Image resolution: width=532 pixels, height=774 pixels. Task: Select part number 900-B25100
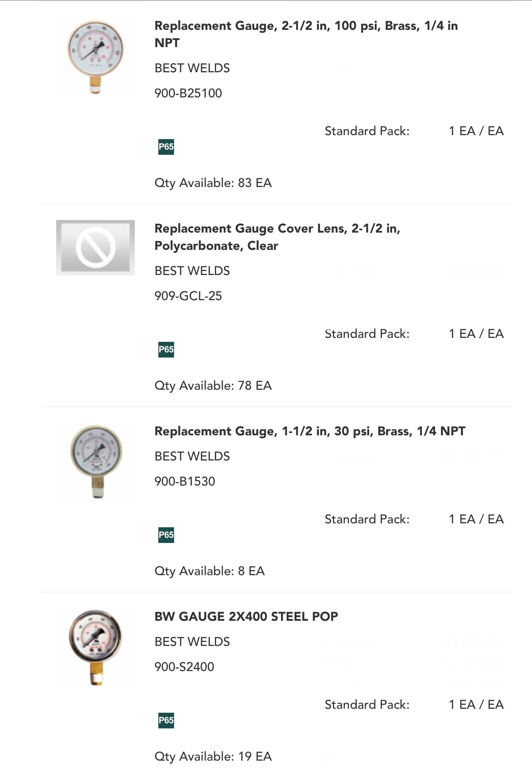188,93
